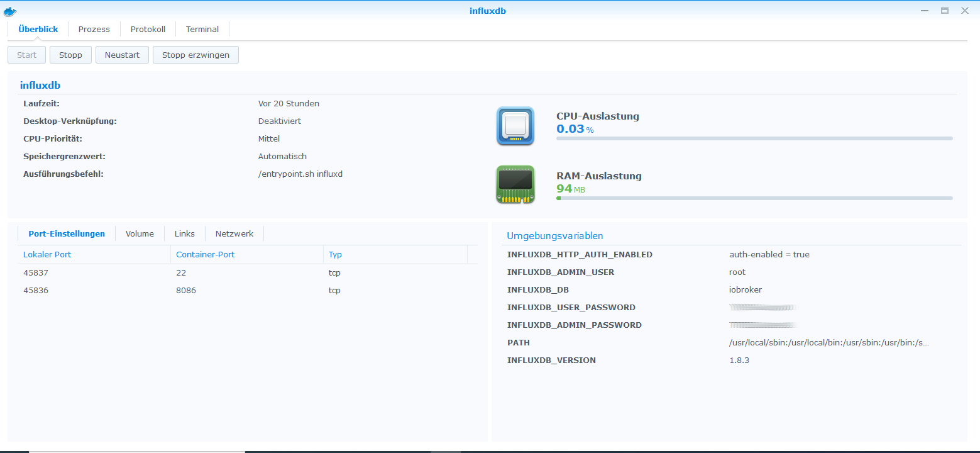Open the Prozess tab
This screenshot has width=980, height=453.
pos(94,29)
